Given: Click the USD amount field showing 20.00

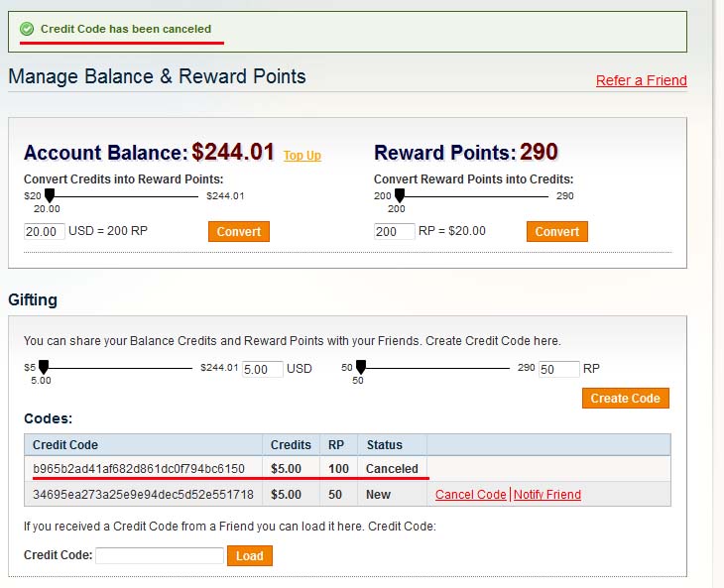Looking at the screenshot, I should [45, 231].
